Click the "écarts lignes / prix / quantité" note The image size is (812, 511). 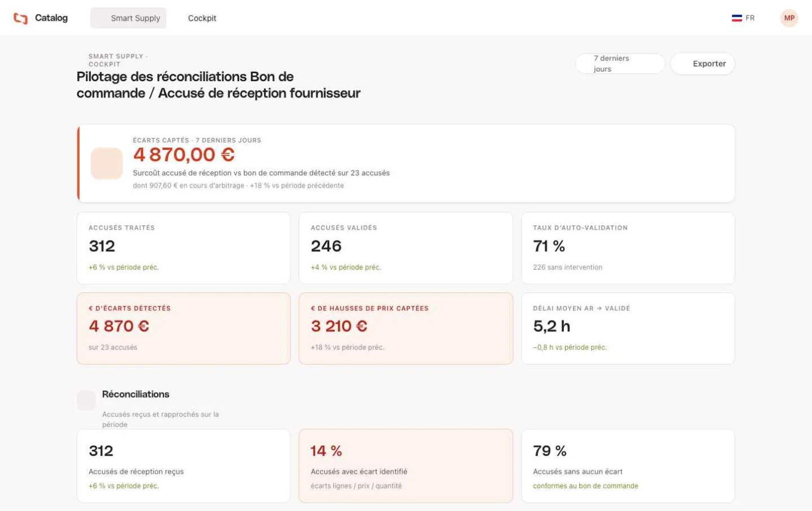(356, 486)
